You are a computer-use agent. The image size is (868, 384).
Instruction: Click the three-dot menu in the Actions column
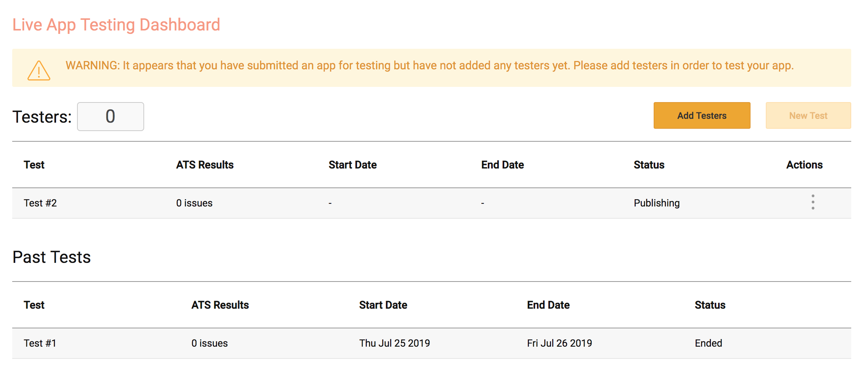tap(812, 203)
